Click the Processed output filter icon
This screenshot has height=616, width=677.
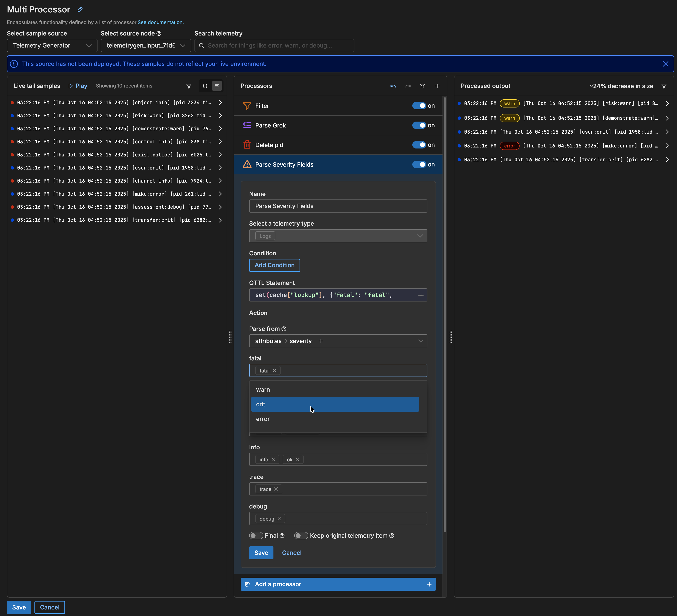664,86
